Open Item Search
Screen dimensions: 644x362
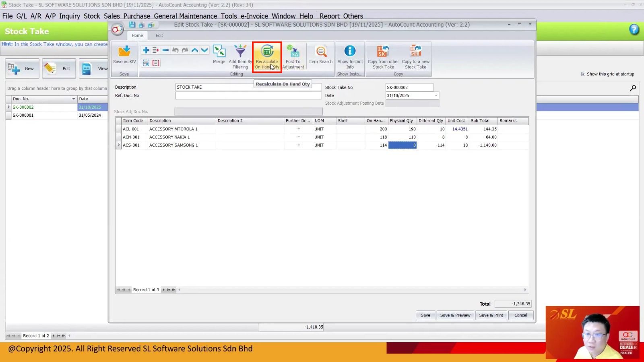click(x=321, y=54)
